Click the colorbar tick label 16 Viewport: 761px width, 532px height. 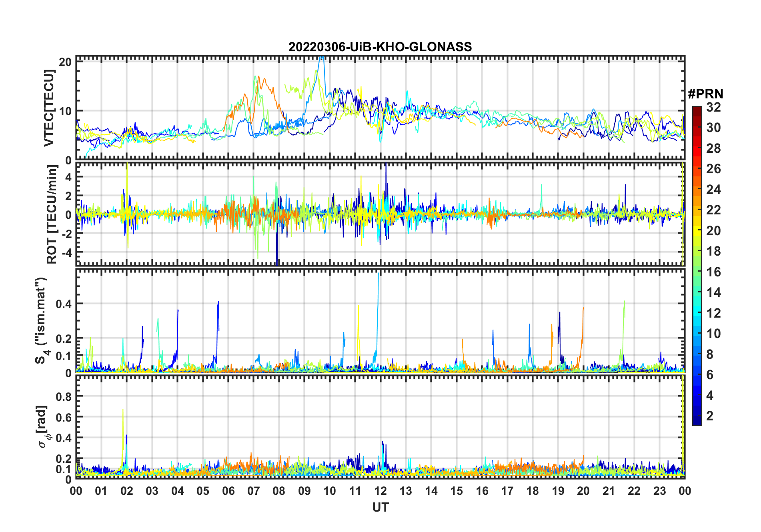tap(713, 272)
